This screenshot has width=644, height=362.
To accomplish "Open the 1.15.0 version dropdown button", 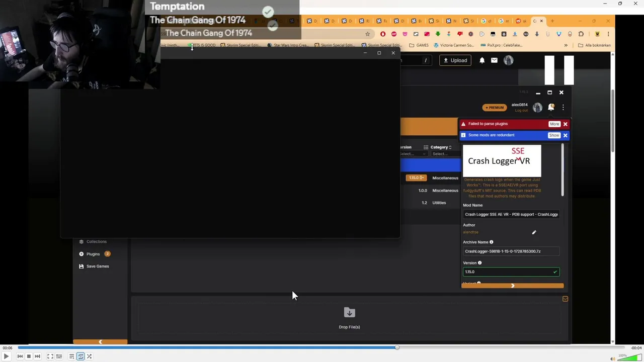I will (416, 178).
